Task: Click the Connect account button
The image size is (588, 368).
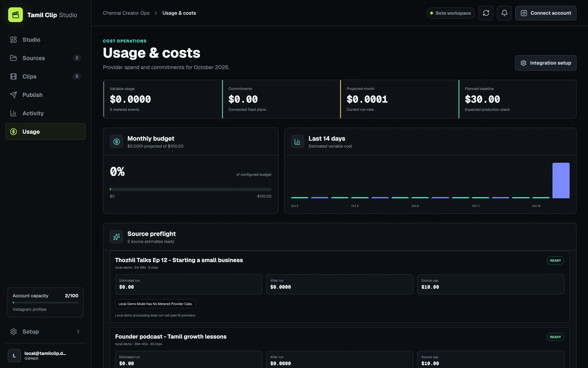Action: pos(546,13)
